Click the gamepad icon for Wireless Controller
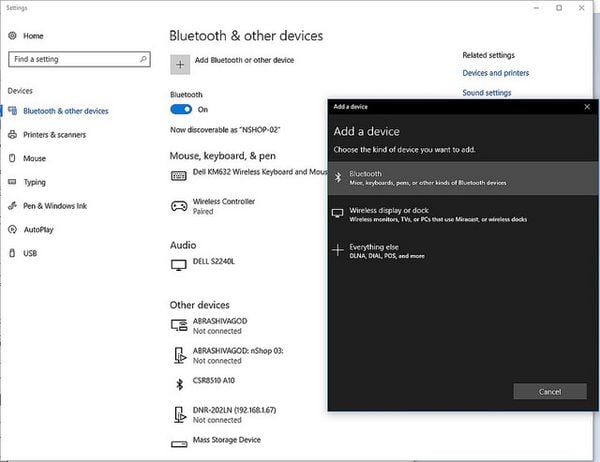The height and width of the screenshot is (462, 600). point(179,206)
